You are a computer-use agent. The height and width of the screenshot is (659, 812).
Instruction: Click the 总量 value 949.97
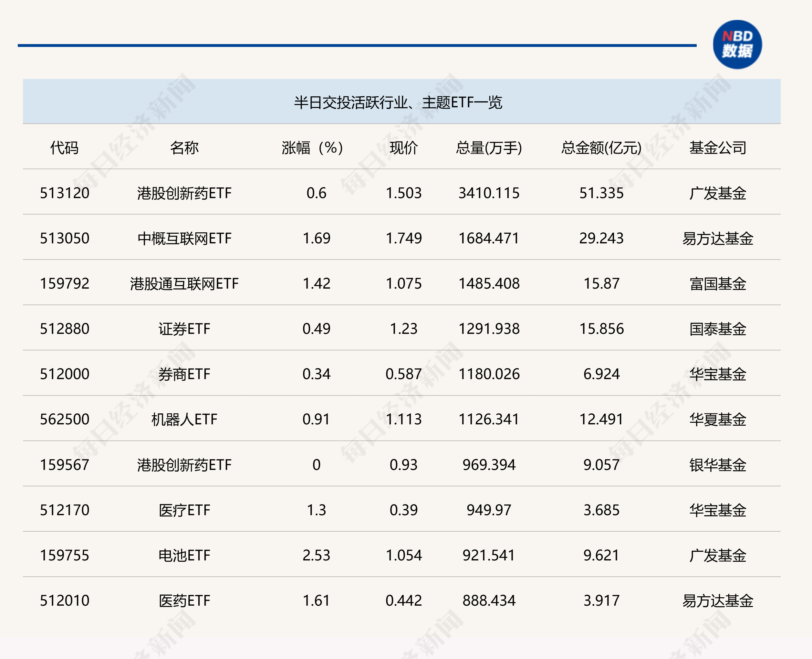[489, 510]
